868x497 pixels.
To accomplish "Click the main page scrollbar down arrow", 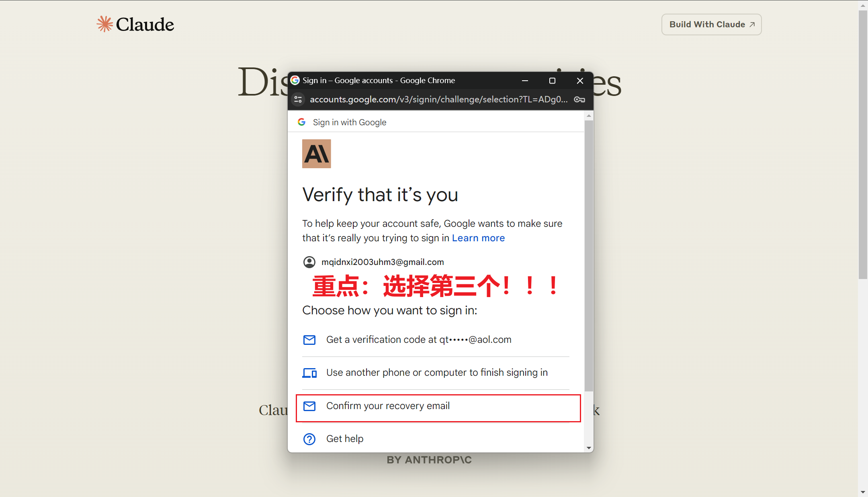I will click(x=863, y=492).
